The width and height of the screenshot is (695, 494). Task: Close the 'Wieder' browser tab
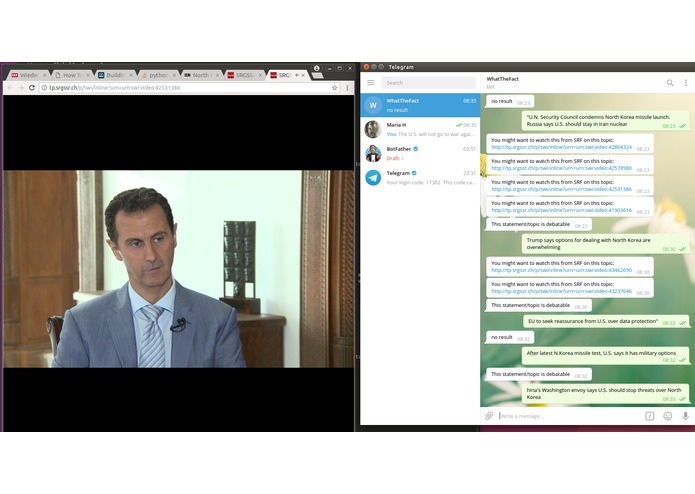(x=44, y=75)
